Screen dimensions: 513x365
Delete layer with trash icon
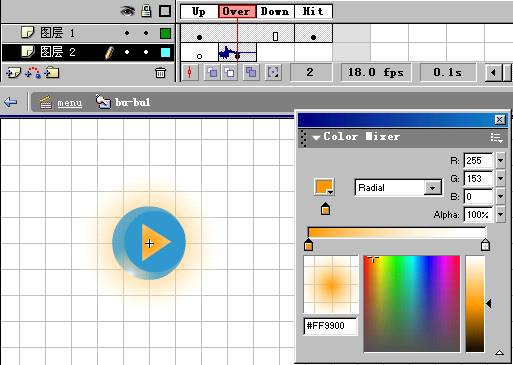click(160, 72)
